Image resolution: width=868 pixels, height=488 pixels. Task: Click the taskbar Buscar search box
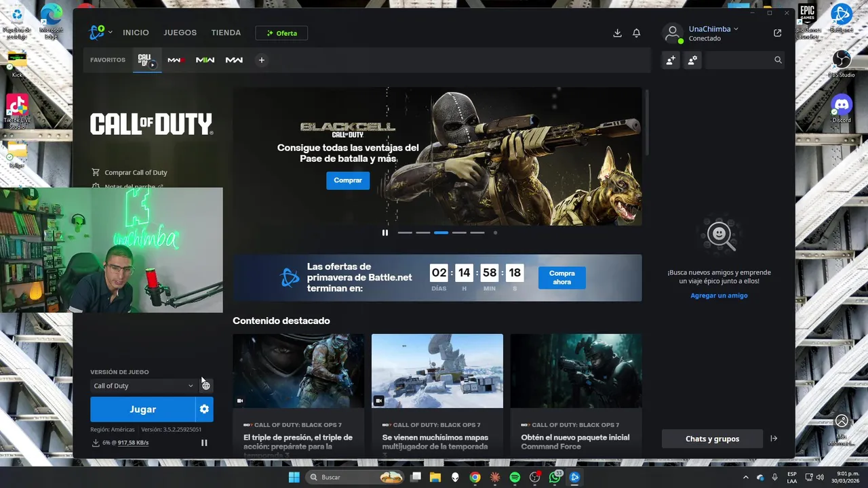click(x=355, y=477)
